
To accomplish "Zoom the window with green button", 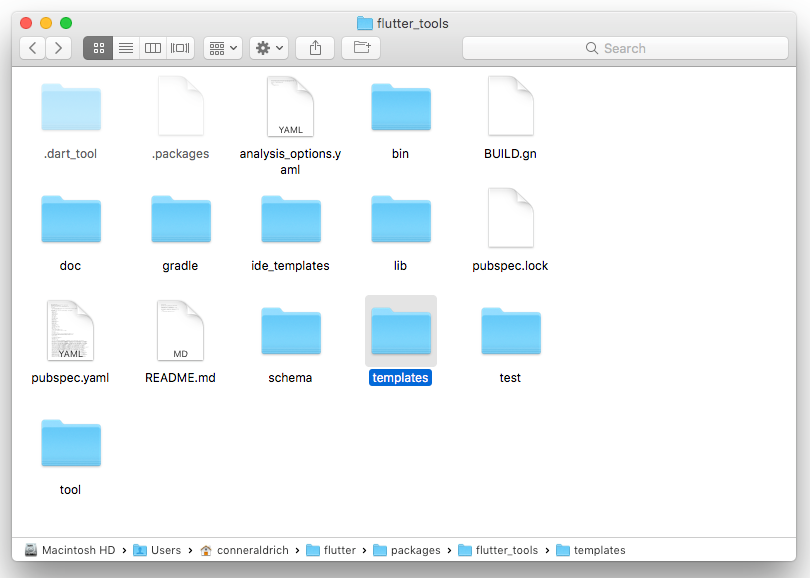I will click(66, 23).
